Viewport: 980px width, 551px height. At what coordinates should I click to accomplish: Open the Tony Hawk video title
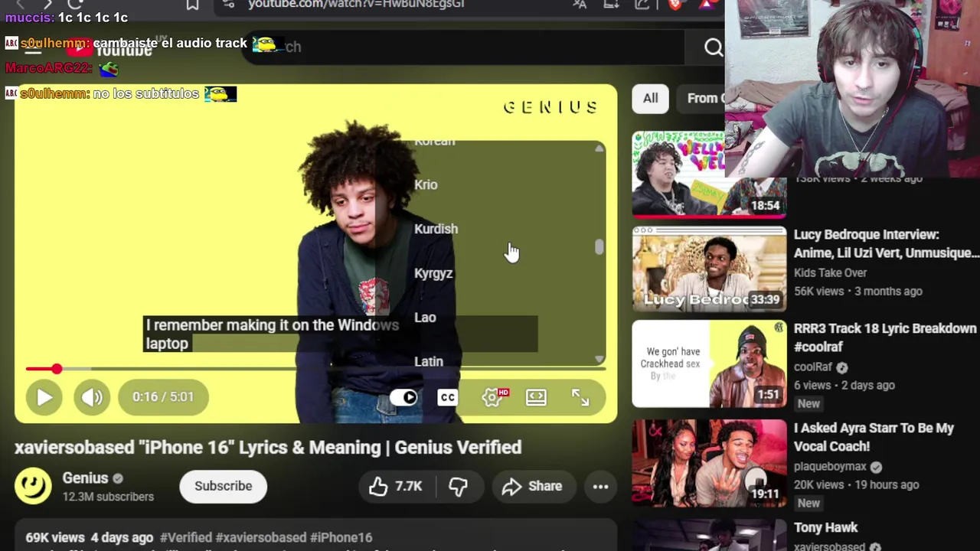coord(825,527)
